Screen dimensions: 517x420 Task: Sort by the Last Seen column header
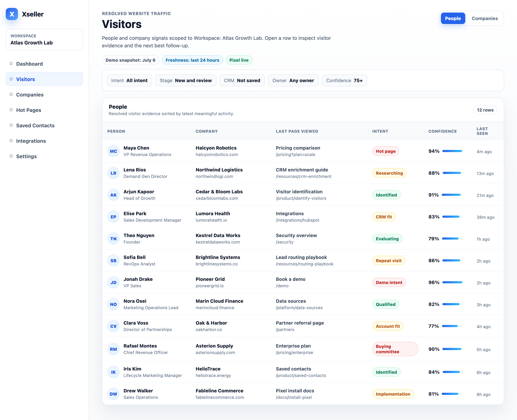(482, 131)
